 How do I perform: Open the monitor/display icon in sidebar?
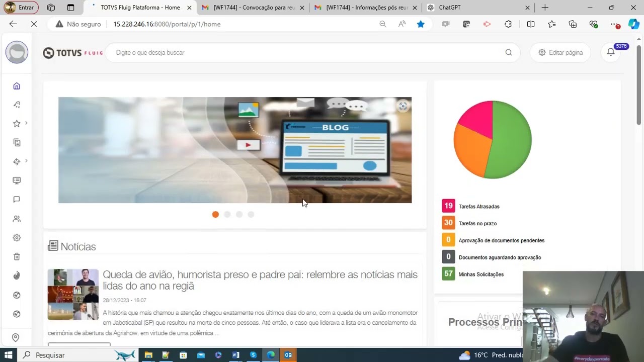[x=17, y=180]
